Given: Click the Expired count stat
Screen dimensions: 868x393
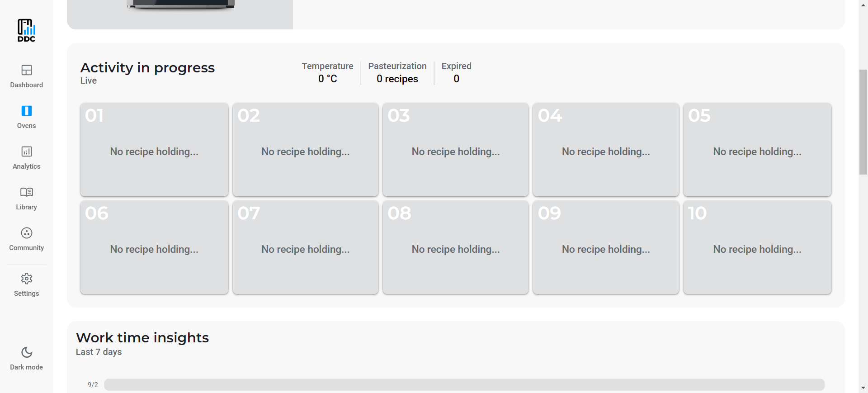Looking at the screenshot, I should [456, 73].
